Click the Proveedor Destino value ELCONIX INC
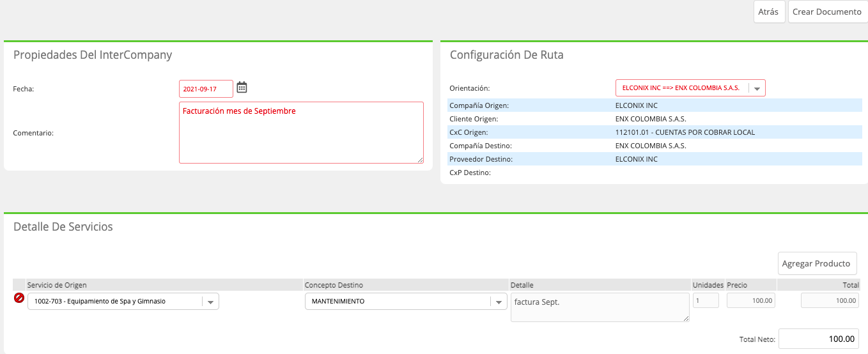 [x=636, y=159]
